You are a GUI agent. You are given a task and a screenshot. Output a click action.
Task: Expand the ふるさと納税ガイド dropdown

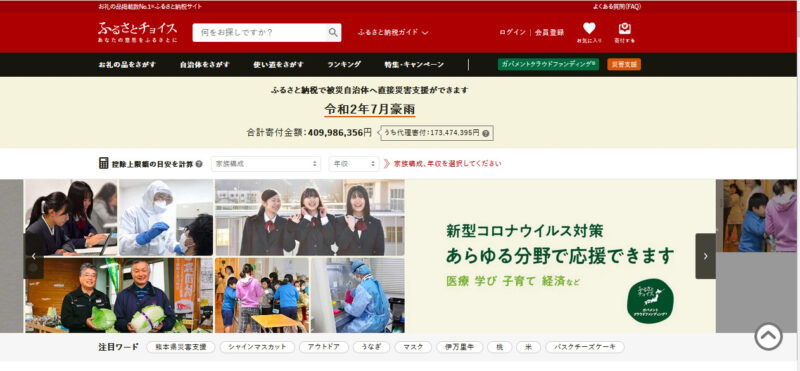pos(393,32)
